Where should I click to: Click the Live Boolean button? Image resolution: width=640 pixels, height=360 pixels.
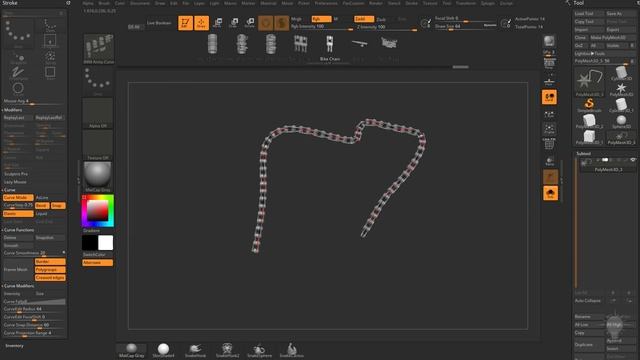(159, 23)
